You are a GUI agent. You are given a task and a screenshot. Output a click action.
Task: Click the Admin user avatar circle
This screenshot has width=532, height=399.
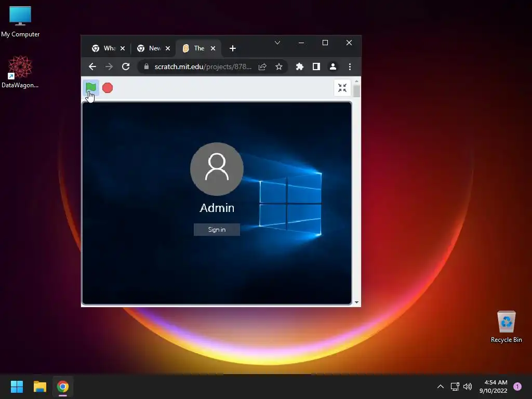point(217,169)
